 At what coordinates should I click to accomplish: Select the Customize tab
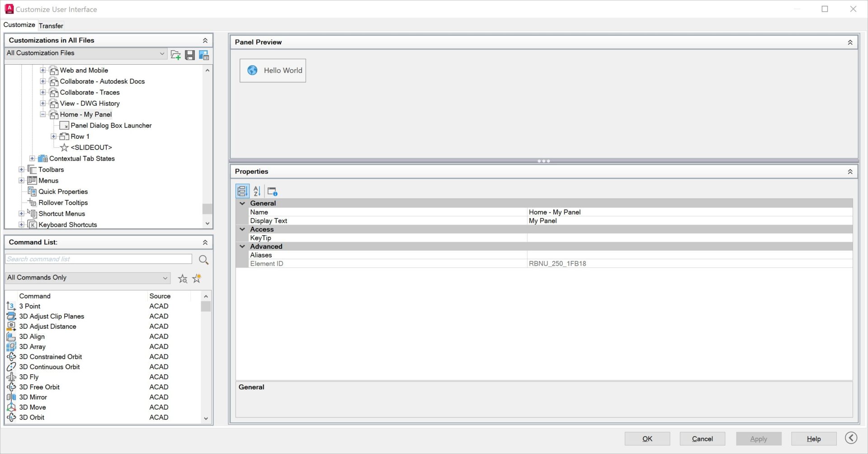19,25
